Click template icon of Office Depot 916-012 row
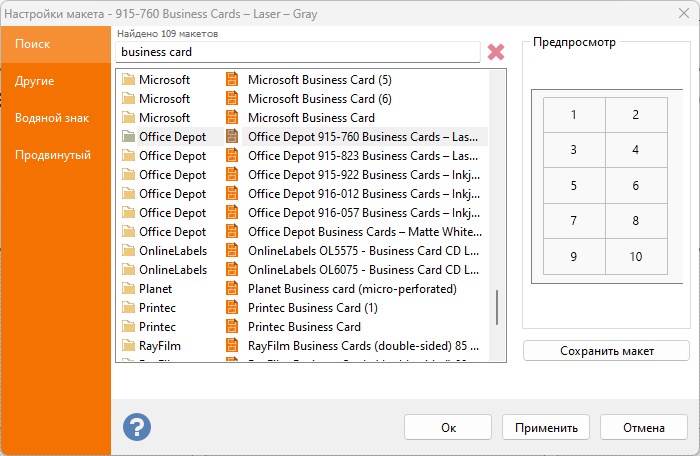 coord(232,193)
